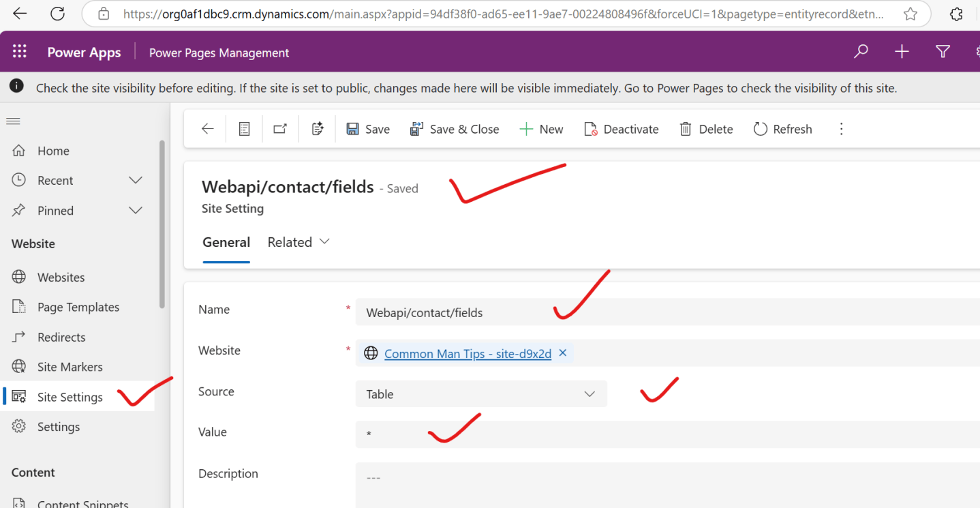Refresh the form with the Refresh button
Image resolution: width=980 pixels, height=508 pixels.
click(x=782, y=129)
